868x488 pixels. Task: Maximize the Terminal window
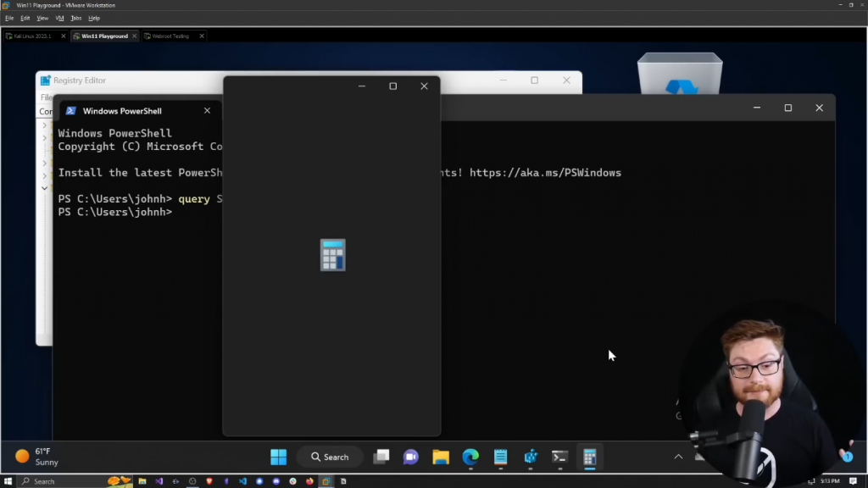(x=788, y=108)
